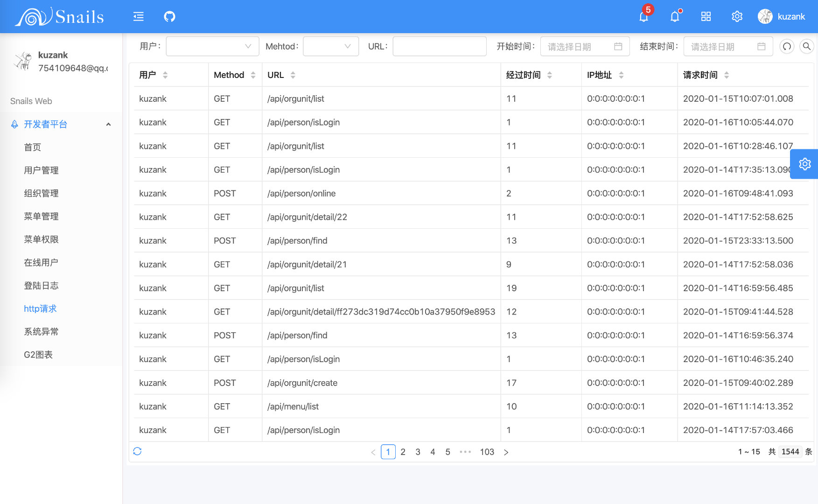Open notifications bell with badge 5
The image size is (818, 504).
coord(644,17)
